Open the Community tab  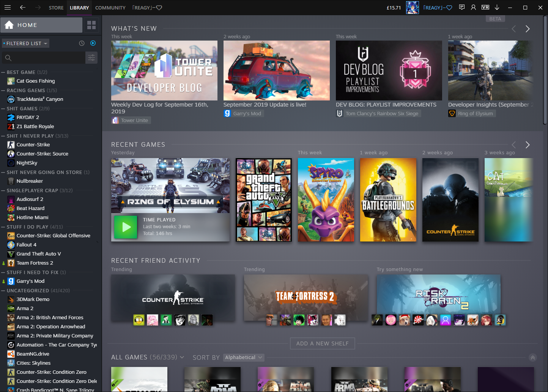click(x=110, y=8)
